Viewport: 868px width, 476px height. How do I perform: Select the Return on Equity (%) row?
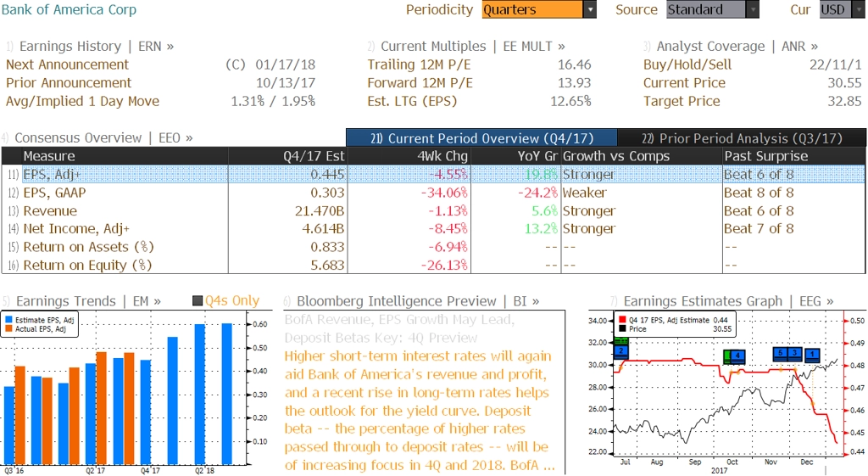click(433, 265)
